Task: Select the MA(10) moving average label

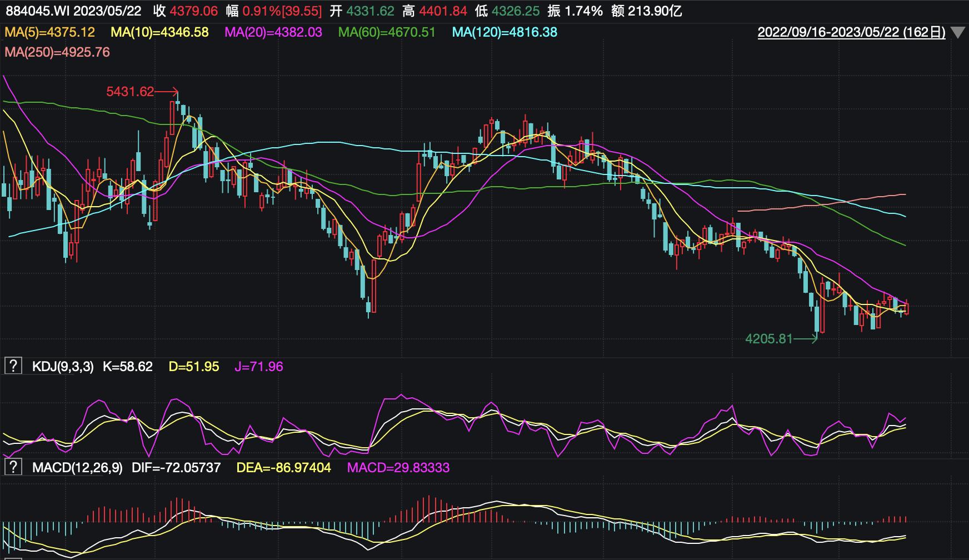Action: point(159,32)
